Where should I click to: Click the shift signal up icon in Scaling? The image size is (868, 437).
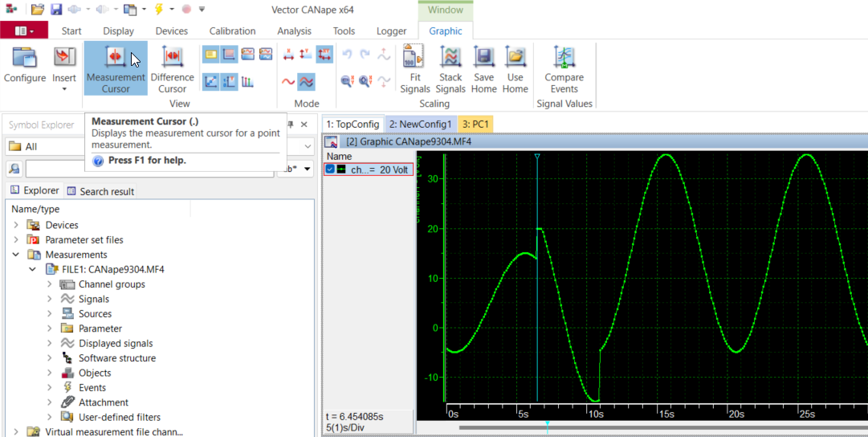(x=384, y=55)
